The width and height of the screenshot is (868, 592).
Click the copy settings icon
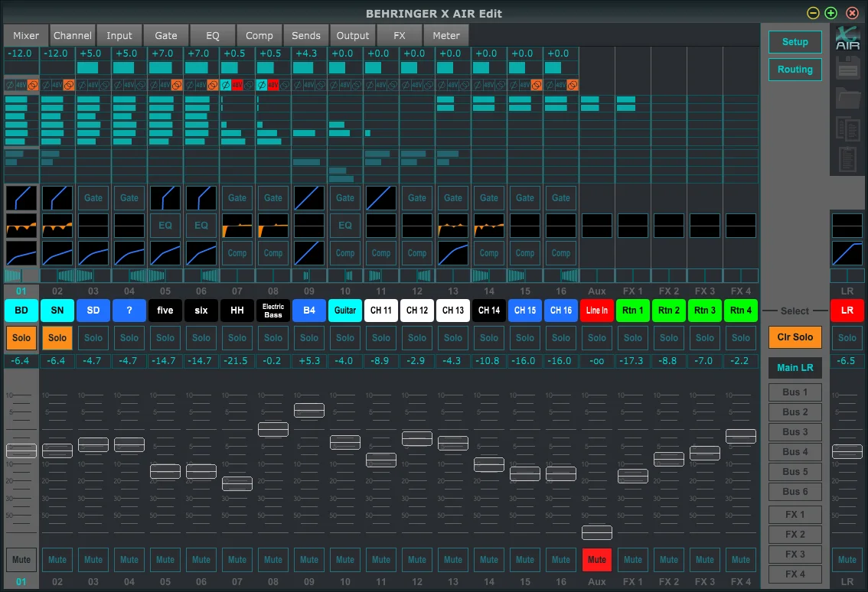click(x=847, y=128)
